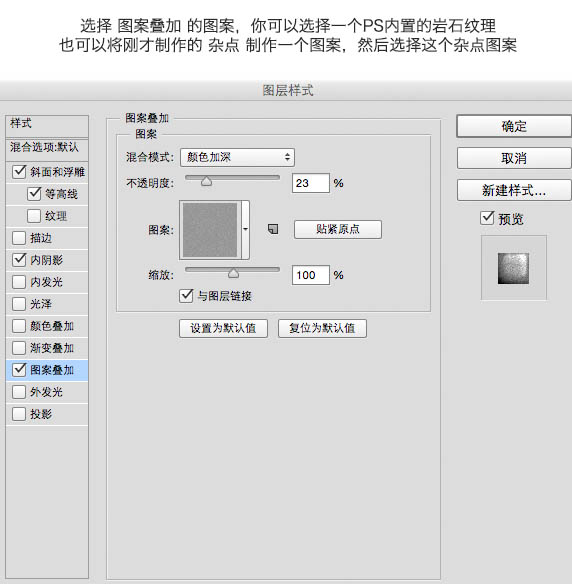572x584 pixels.
Task: Click the 取消 button
Action: click(x=514, y=158)
